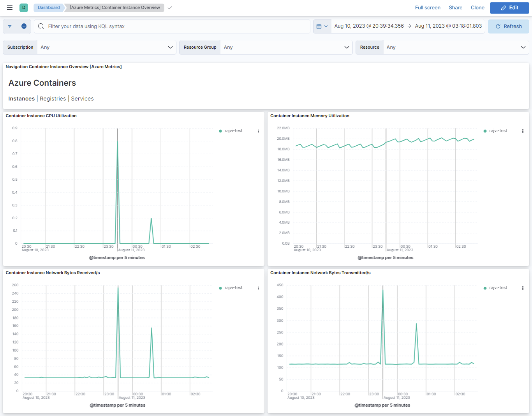
Task: Click the green D space avatar
Action: click(x=24, y=8)
